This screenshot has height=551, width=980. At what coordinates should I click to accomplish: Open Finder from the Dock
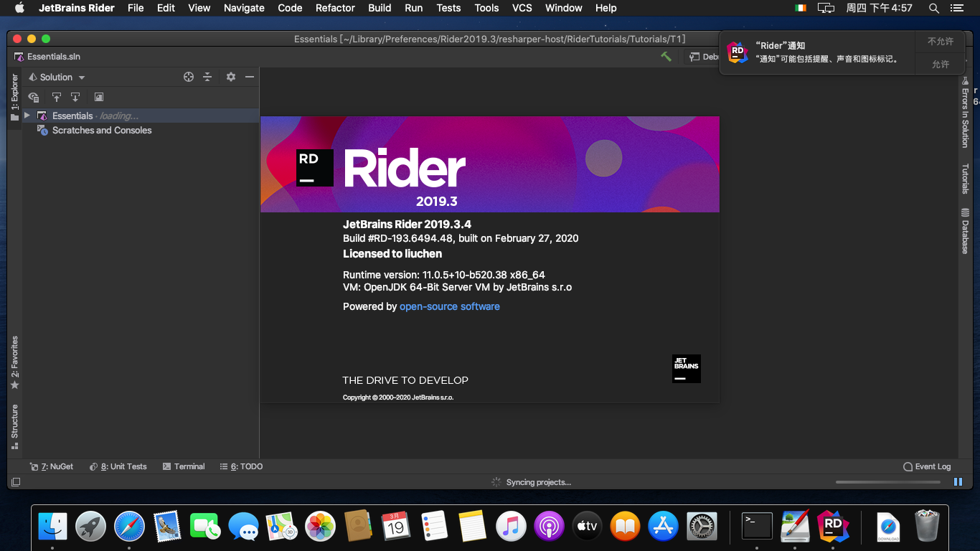click(52, 527)
